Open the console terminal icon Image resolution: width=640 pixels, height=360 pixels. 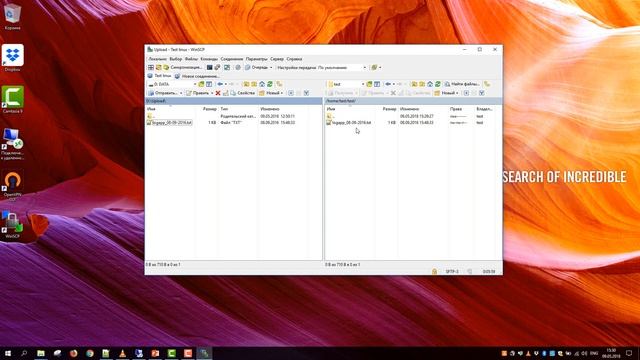point(209,67)
